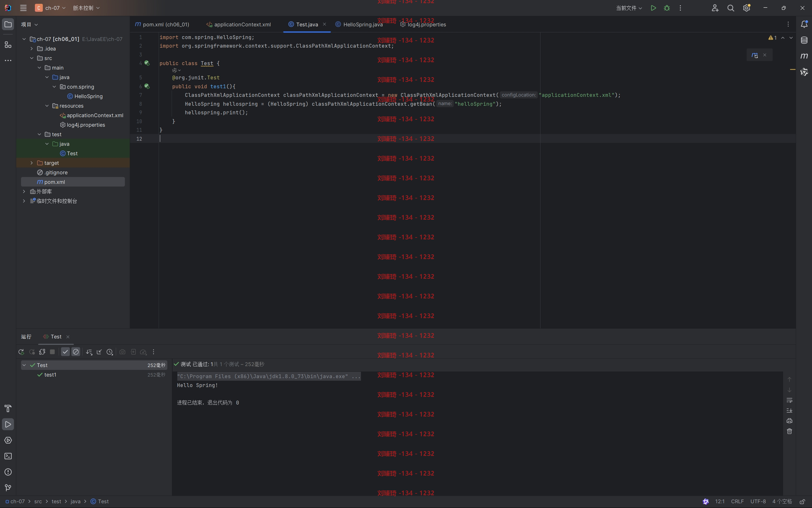The width and height of the screenshot is (812, 508).
Task: Change UTF-8 file encoding in status bar
Action: [758, 501]
